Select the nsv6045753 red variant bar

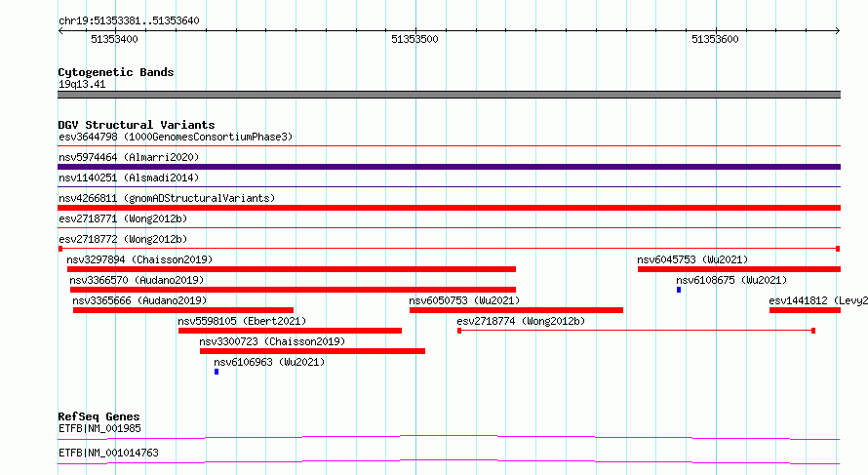click(x=739, y=269)
